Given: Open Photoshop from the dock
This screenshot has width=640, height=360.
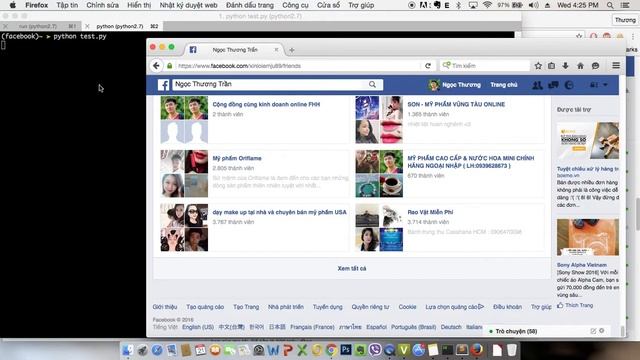Looking at the screenshot, I should [x=346, y=350].
